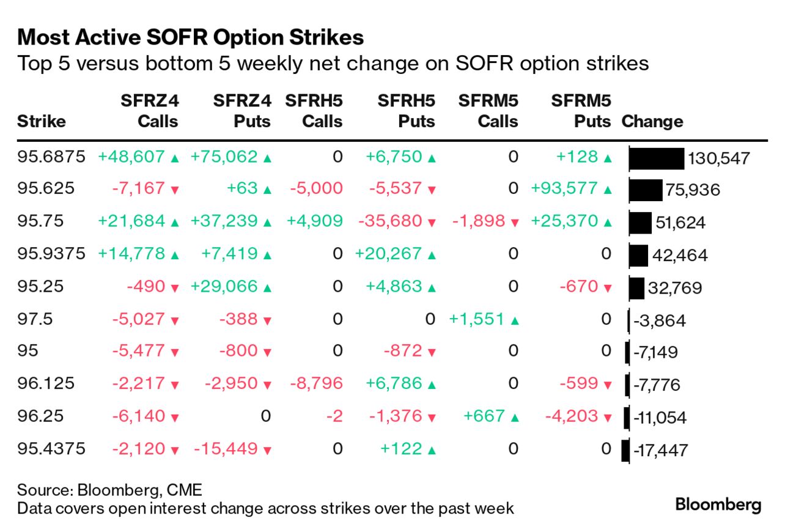The height and width of the screenshot is (532, 785).
Task: Click the red down arrow beside -7,167
Action: [175, 190]
